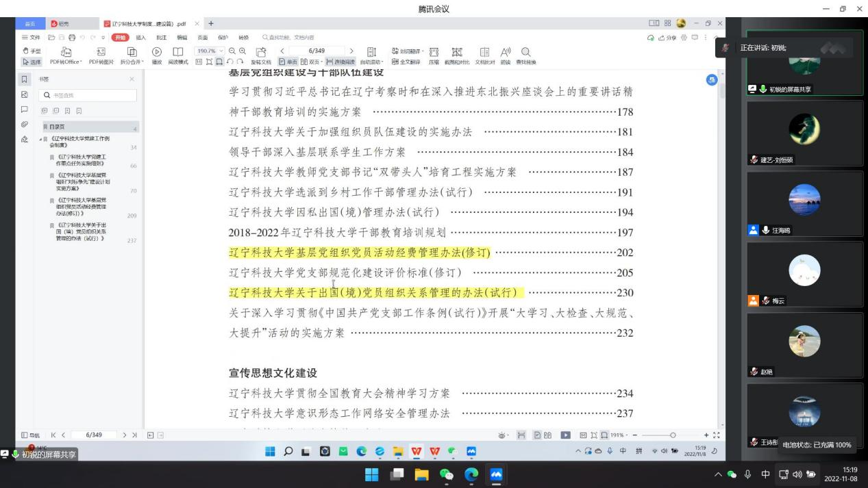Add a new tab with plus button
868x488 pixels.
tap(210, 24)
